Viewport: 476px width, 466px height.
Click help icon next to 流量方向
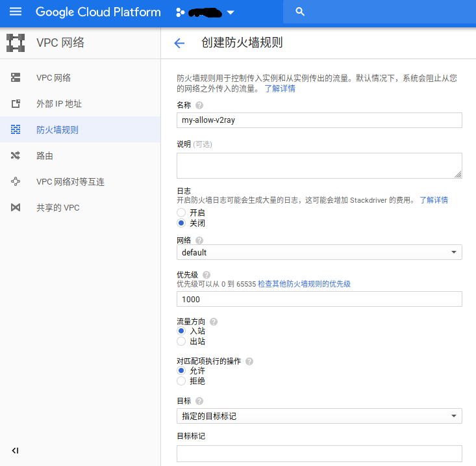click(x=214, y=322)
